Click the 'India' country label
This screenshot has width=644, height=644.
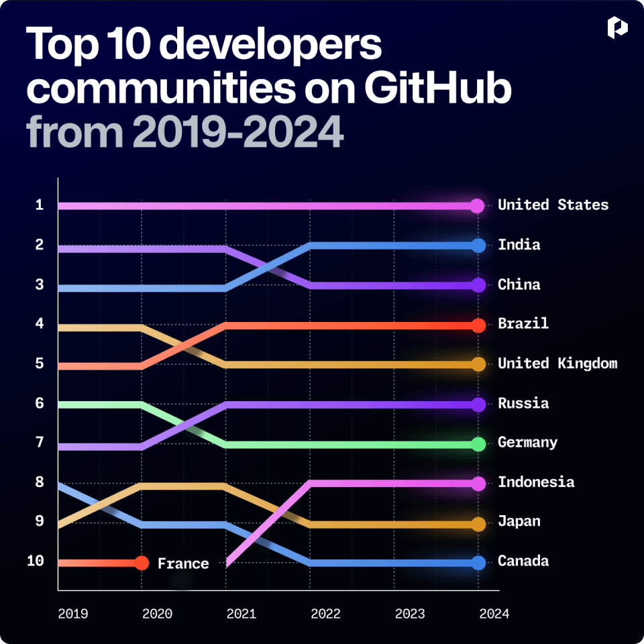click(x=519, y=245)
